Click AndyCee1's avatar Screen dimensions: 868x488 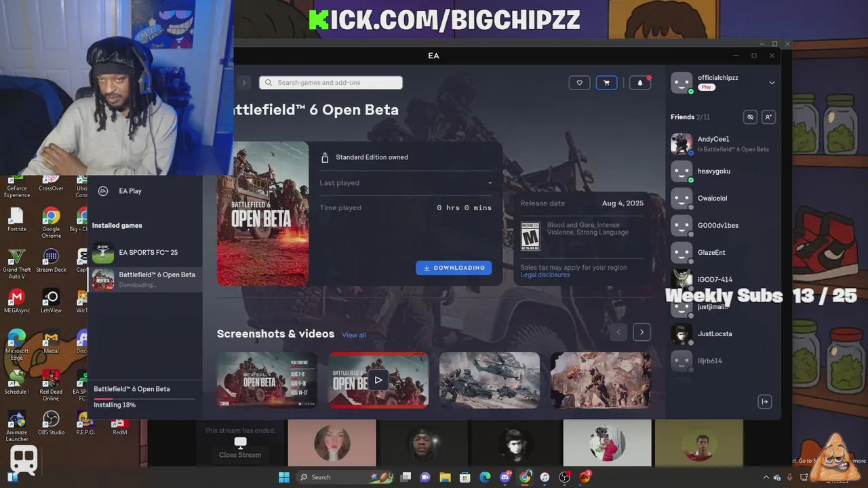682,144
